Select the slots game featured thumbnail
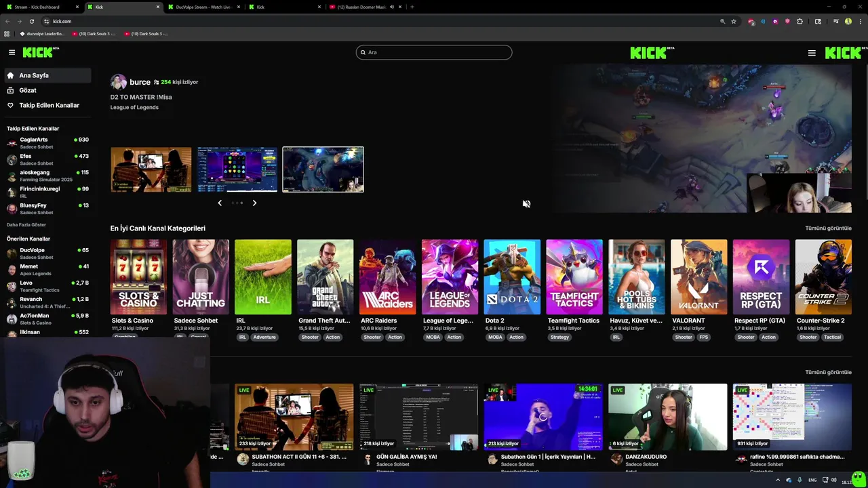The image size is (868, 488). tap(237, 169)
